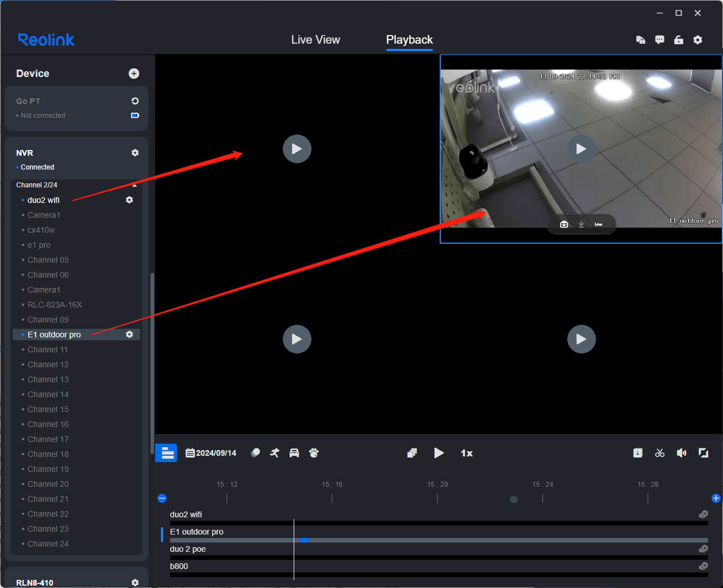Open the lock icon in the top bar

(679, 40)
